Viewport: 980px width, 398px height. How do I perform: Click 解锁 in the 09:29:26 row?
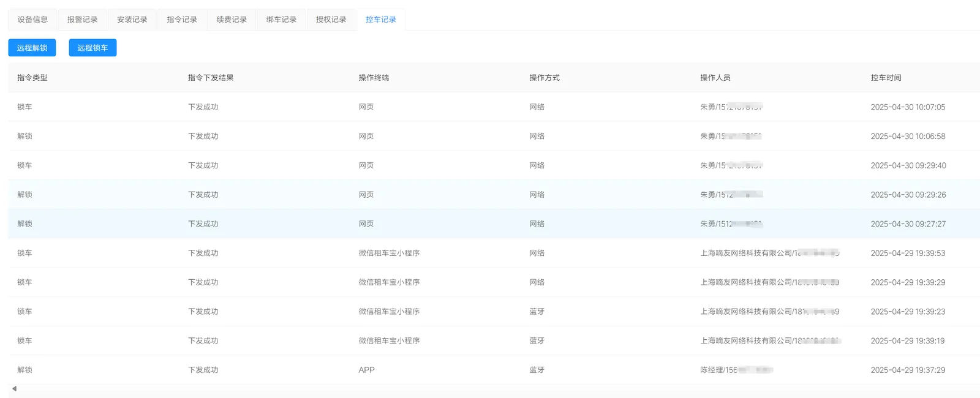24,195
